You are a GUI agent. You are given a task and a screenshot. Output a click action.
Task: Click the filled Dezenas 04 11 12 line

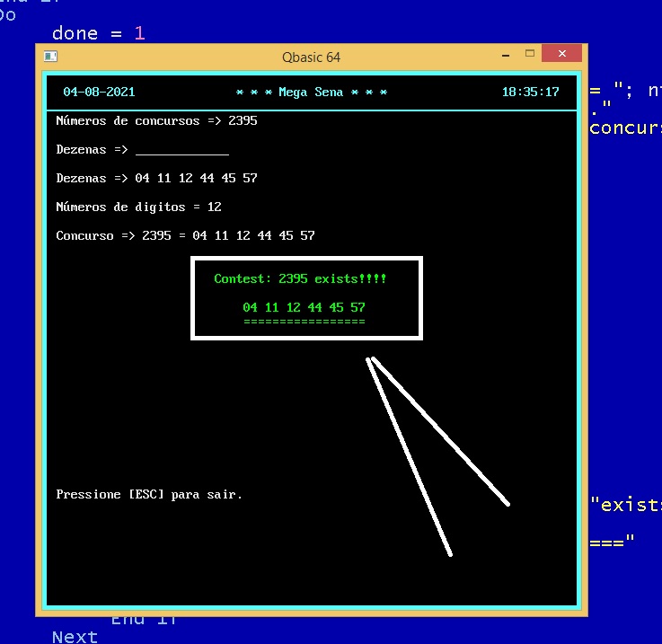coord(156,178)
